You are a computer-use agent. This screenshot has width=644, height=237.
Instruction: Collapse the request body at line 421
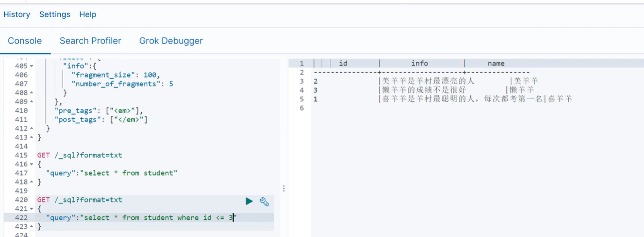pyautogui.click(x=31, y=208)
